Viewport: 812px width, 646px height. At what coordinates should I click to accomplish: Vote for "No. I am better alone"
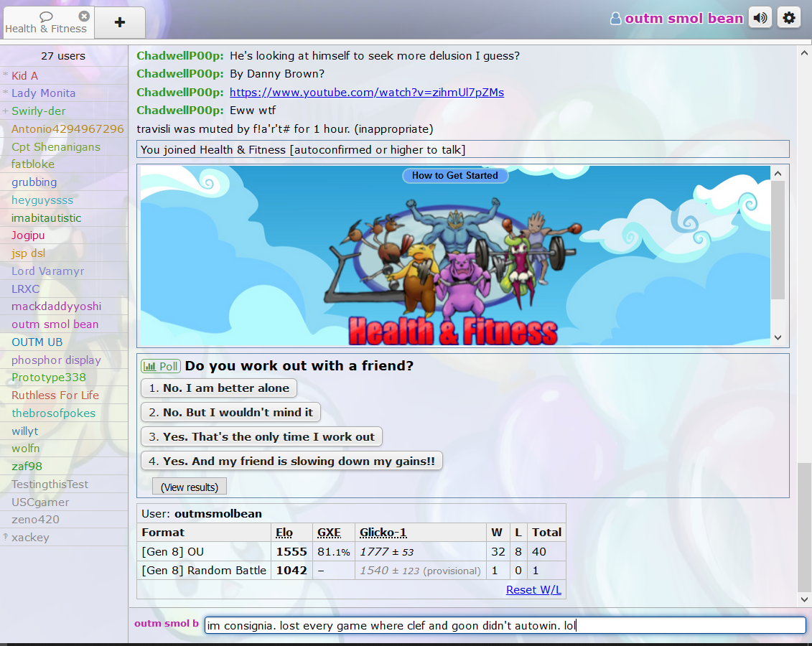219,388
